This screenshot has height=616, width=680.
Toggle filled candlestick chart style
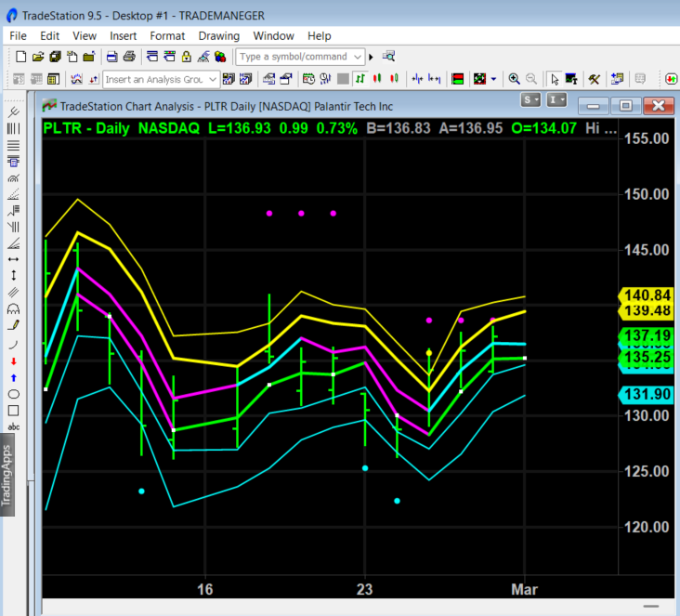(x=377, y=79)
